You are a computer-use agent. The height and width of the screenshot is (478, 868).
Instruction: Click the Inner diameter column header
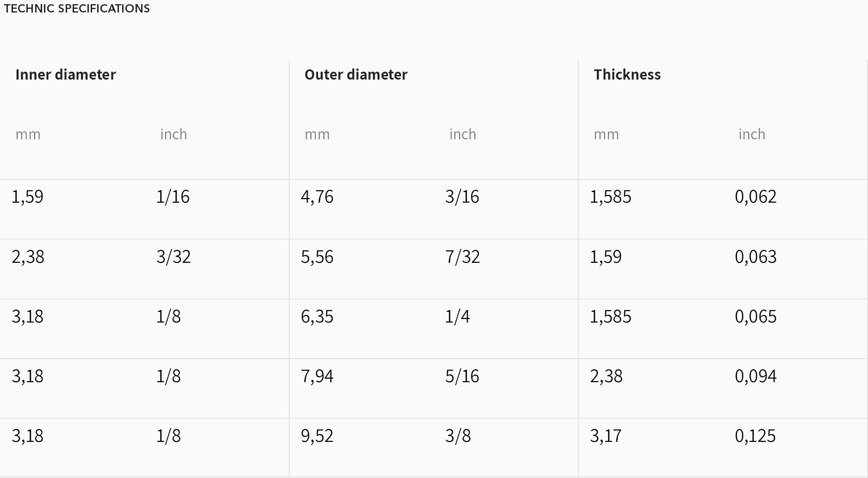[x=65, y=74]
